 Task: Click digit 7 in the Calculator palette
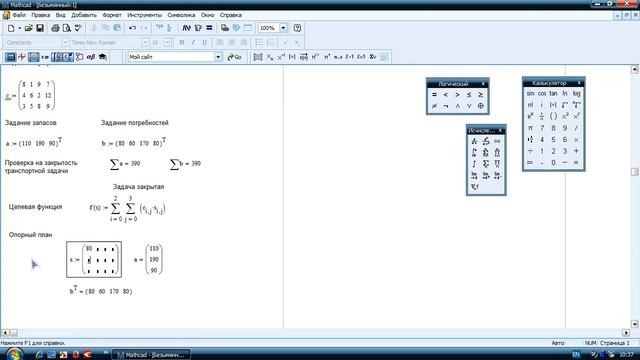tap(542, 128)
